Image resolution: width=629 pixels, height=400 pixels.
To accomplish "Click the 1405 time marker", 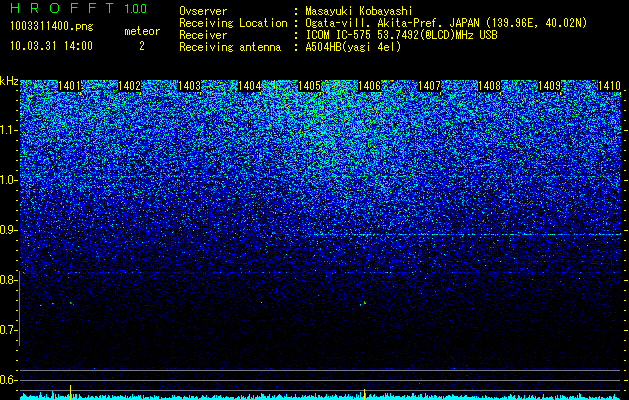I will (310, 86).
